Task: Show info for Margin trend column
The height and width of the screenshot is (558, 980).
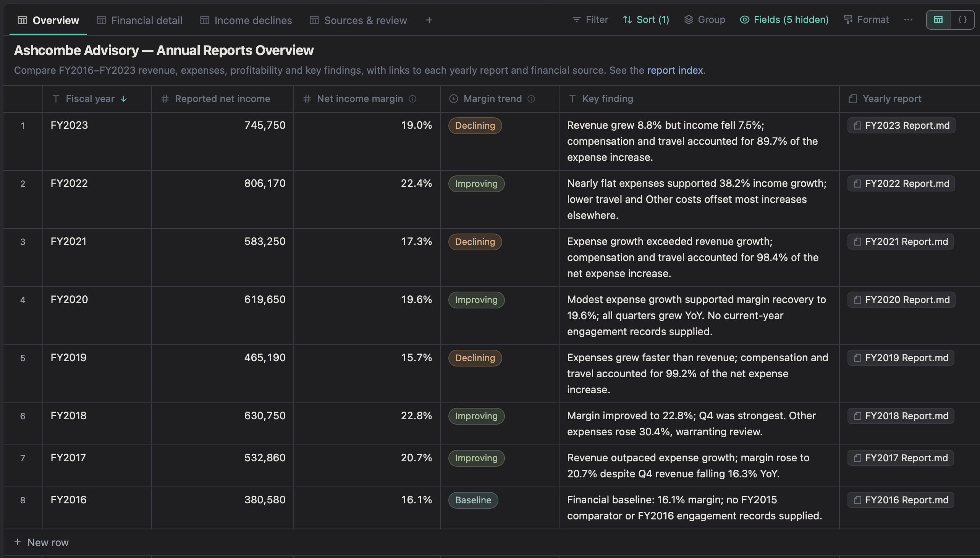Action: pyautogui.click(x=531, y=99)
